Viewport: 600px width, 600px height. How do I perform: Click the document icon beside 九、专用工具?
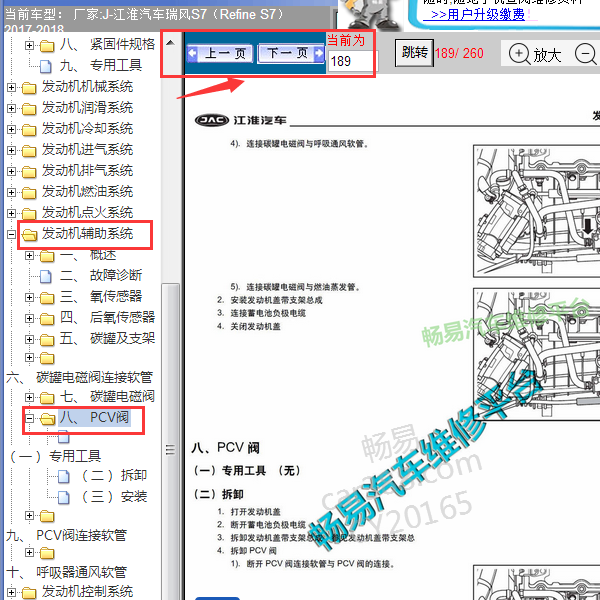46,67
